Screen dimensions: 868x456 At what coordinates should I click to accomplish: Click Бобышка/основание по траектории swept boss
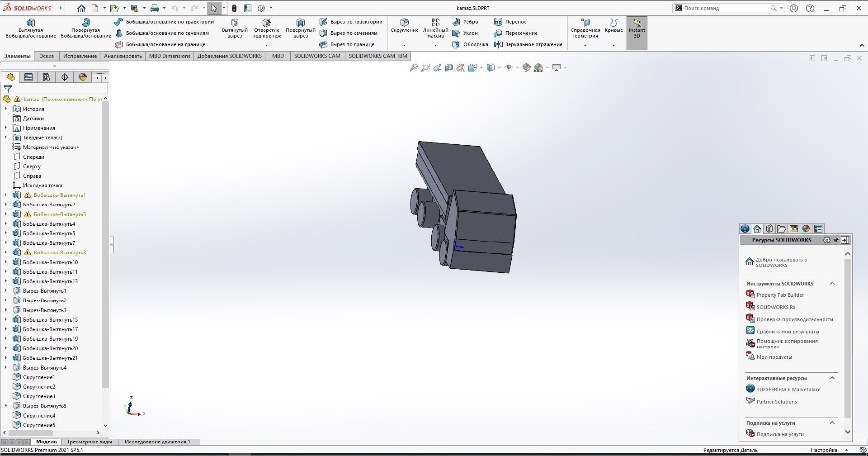164,22
